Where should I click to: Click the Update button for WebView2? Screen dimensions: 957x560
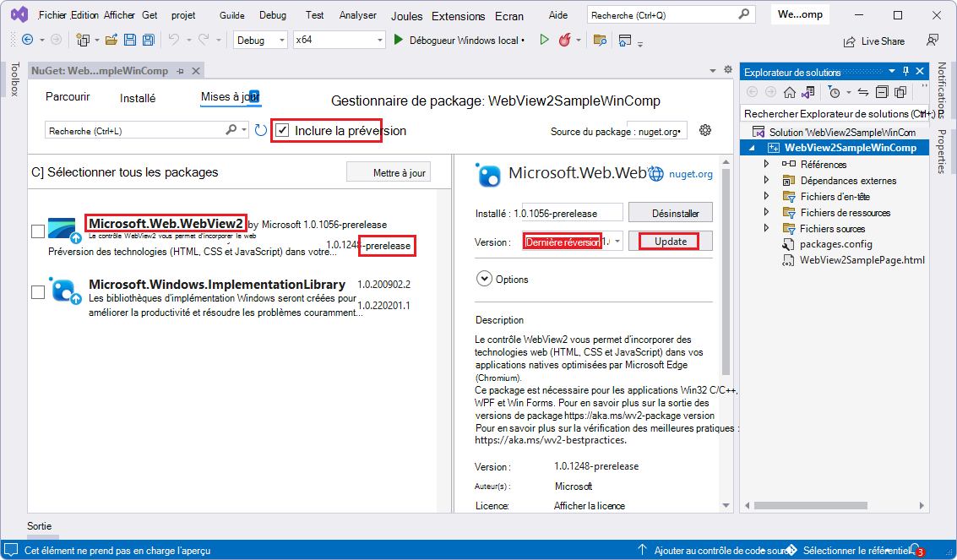[670, 241]
